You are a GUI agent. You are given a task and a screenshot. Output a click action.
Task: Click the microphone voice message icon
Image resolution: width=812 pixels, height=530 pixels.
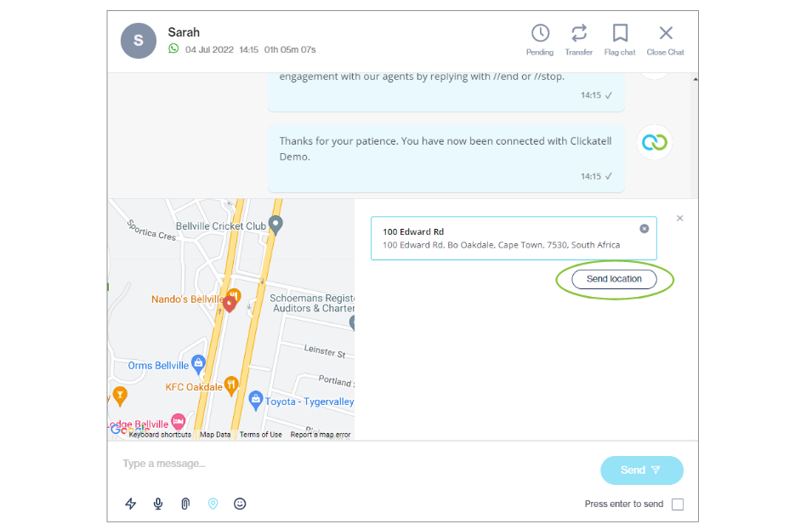(x=158, y=504)
